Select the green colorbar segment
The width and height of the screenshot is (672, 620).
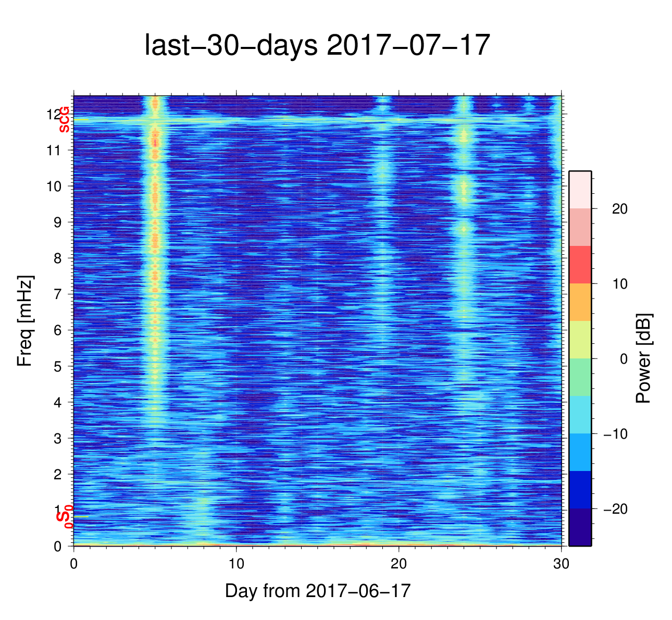(x=580, y=377)
